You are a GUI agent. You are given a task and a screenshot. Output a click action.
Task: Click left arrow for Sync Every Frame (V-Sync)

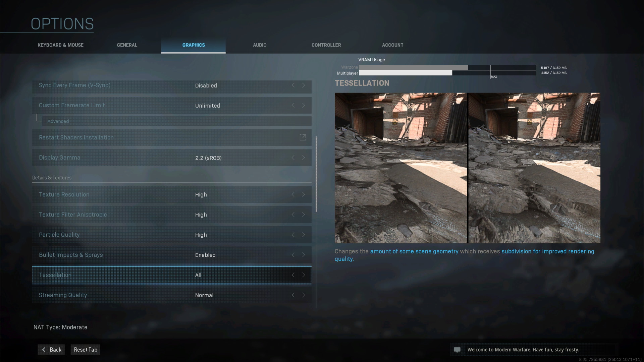[x=293, y=85]
